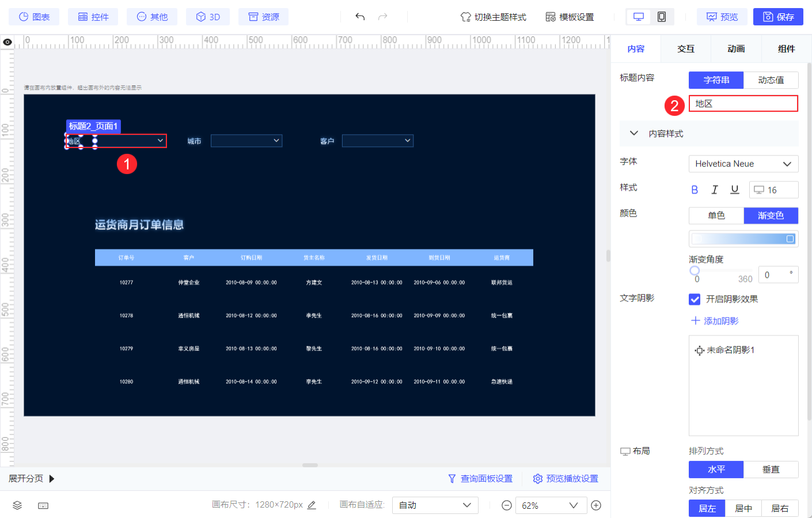Choose 字符串 title content type

pos(716,80)
